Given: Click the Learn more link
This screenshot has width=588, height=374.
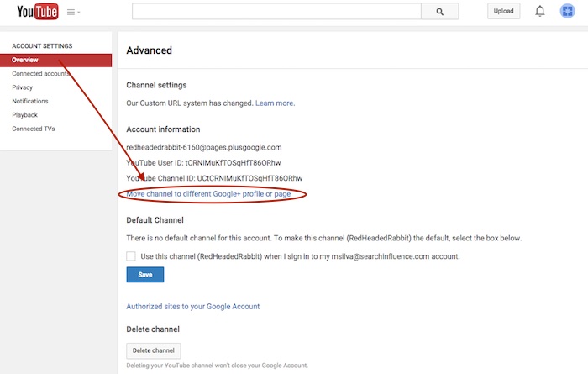Looking at the screenshot, I should point(275,103).
